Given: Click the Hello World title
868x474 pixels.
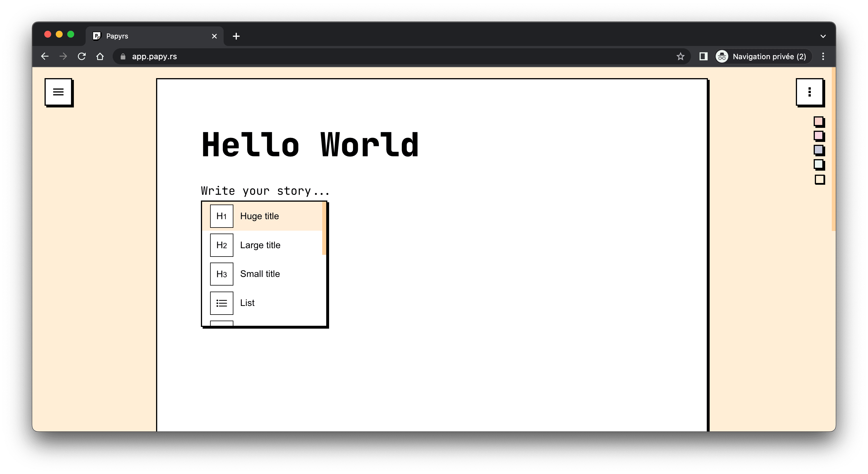Looking at the screenshot, I should point(310,145).
